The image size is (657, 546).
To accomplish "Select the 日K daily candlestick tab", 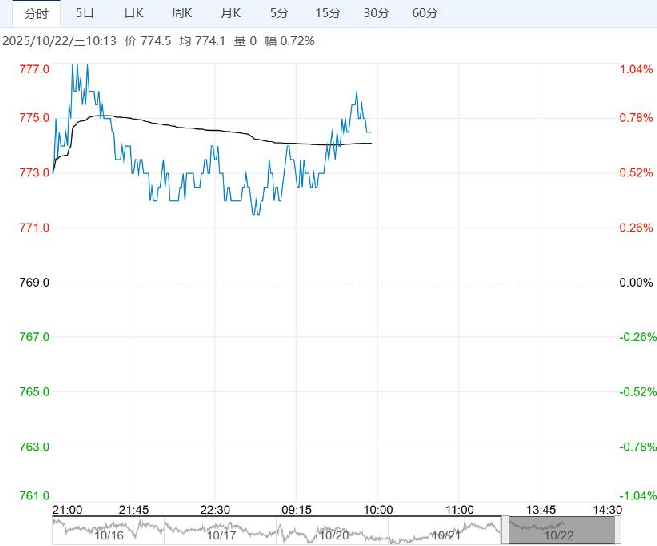I will [132, 13].
